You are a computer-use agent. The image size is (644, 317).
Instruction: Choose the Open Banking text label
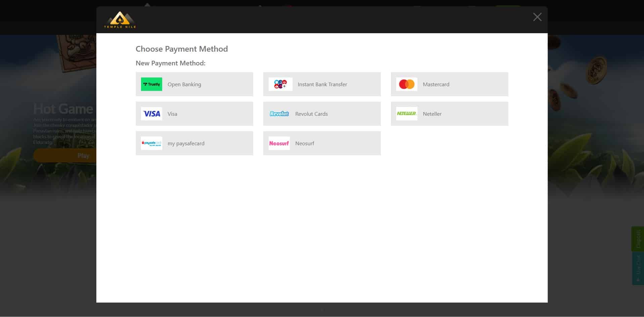click(x=184, y=85)
